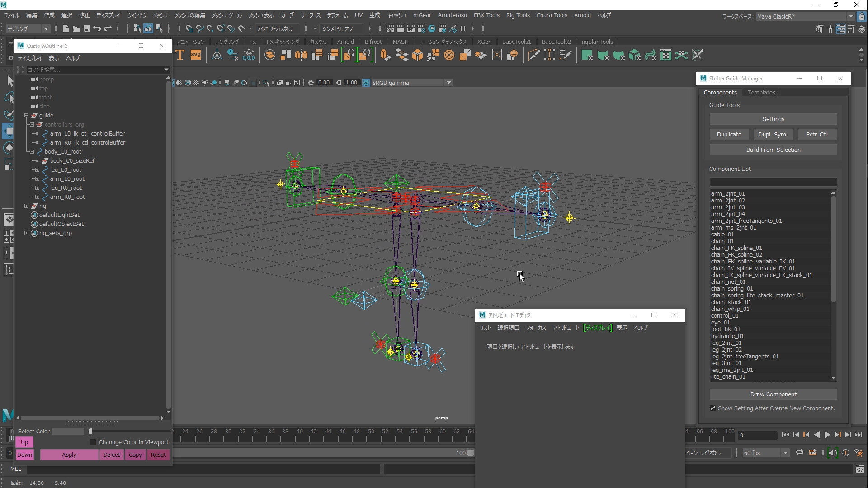Click the Extr. Ctl. button

pos(817,135)
